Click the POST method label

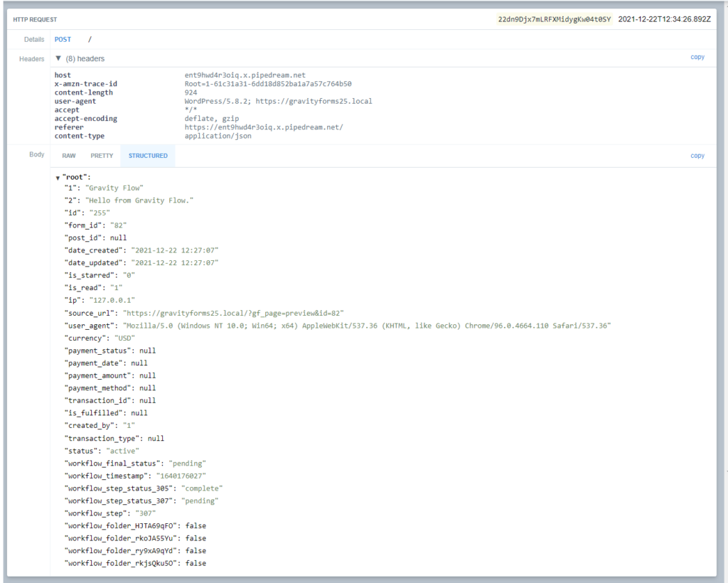click(x=63, y=40)
